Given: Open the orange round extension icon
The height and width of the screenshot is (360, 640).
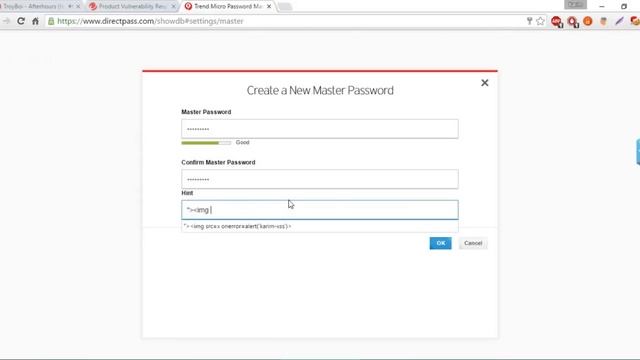Looking at the screenshot, I should pos(588,21).
